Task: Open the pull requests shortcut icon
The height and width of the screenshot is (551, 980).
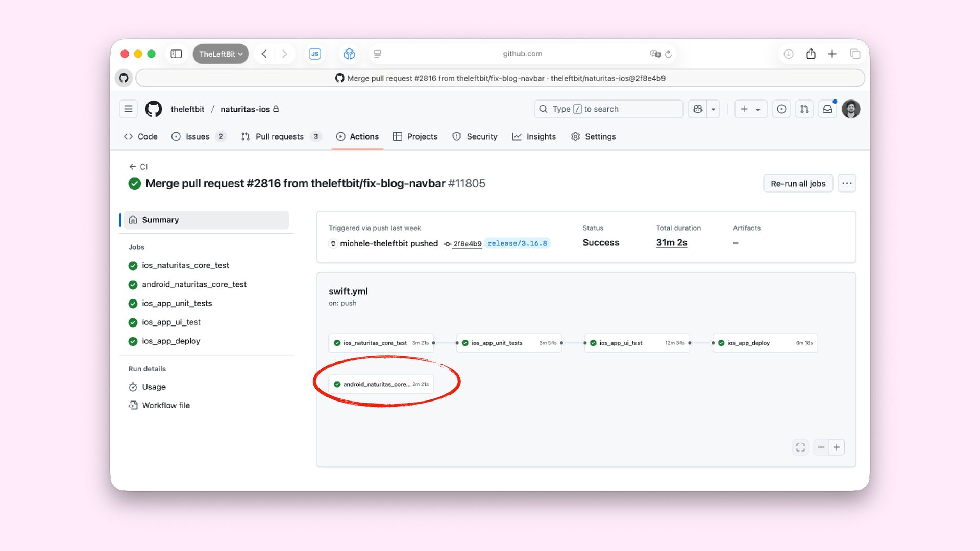Action: 804,109
